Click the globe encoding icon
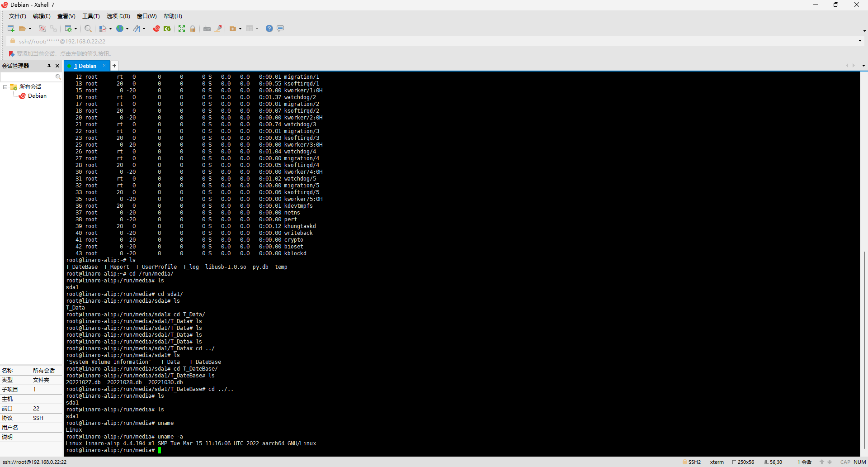This screenshot has width=868, height=467. click(x=120, y=29)
